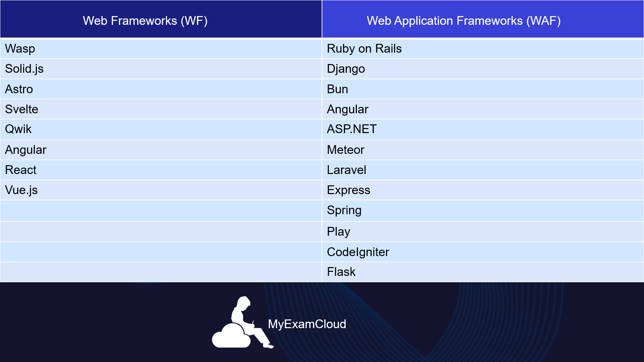This screenshot has height=362, width=644.
Task: Click the React entry
Action: pyautogui.click(x=20, y=170)
